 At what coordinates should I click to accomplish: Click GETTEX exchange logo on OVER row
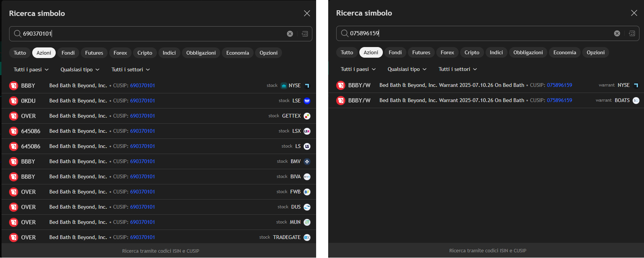click(x=307, y=116)
